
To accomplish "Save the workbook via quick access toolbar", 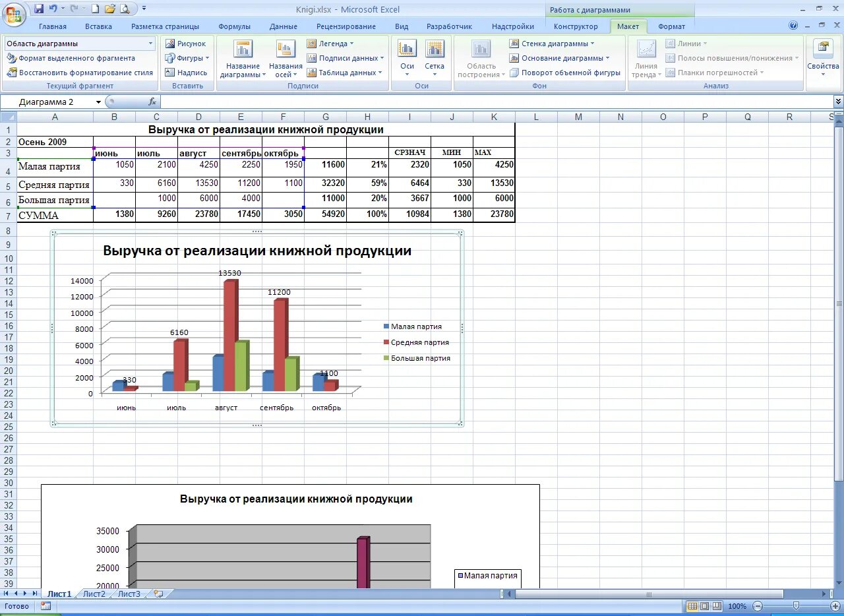I will (39, 9).
